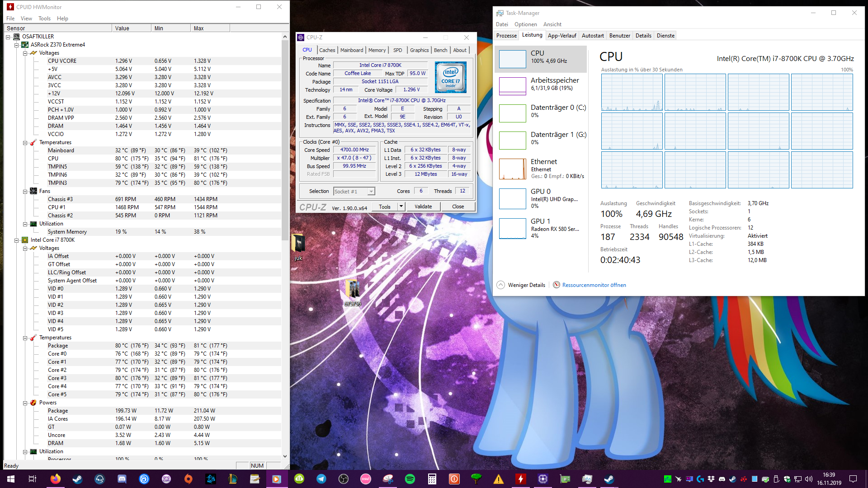Launch Steam from the taskbar
This screenshot has width=868, height=488.
tap(77, 479)
